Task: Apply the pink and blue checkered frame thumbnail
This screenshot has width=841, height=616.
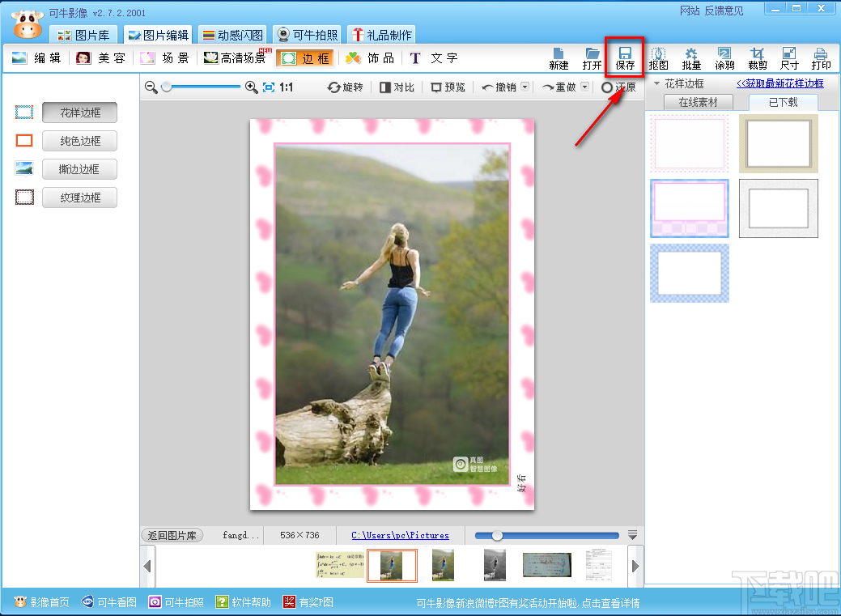Action: tap(690, 208)
